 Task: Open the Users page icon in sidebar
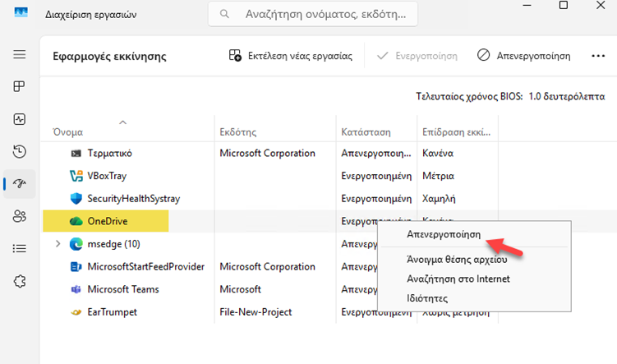[x=20, y=216]
